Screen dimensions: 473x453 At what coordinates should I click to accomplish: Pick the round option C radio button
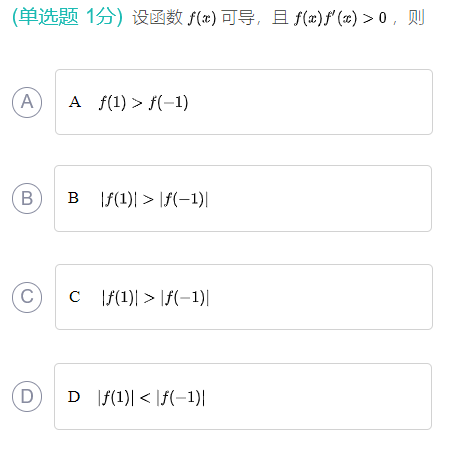pyautogui.click(x=27, y=297)
